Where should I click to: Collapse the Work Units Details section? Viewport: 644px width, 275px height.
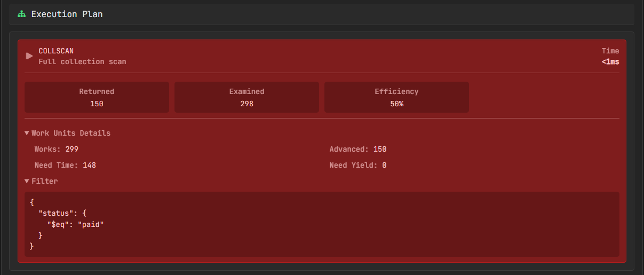(68, 133)
